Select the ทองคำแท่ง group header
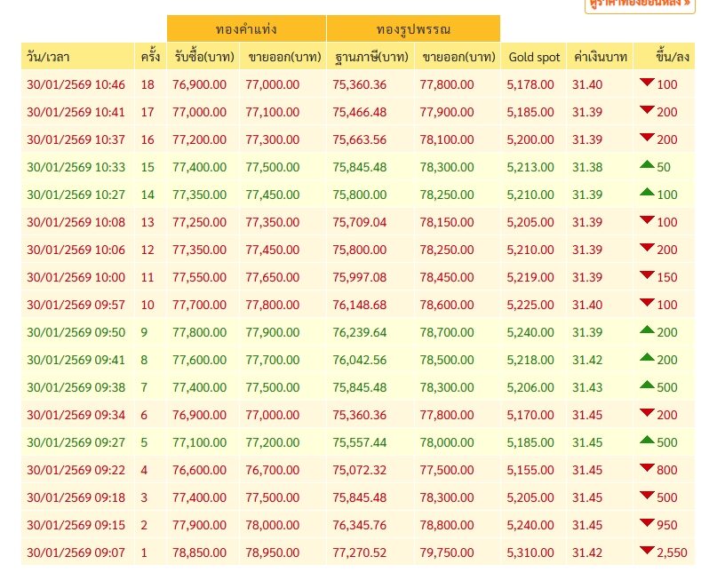This screenshot has height=588, width=701. click(245, 28)
